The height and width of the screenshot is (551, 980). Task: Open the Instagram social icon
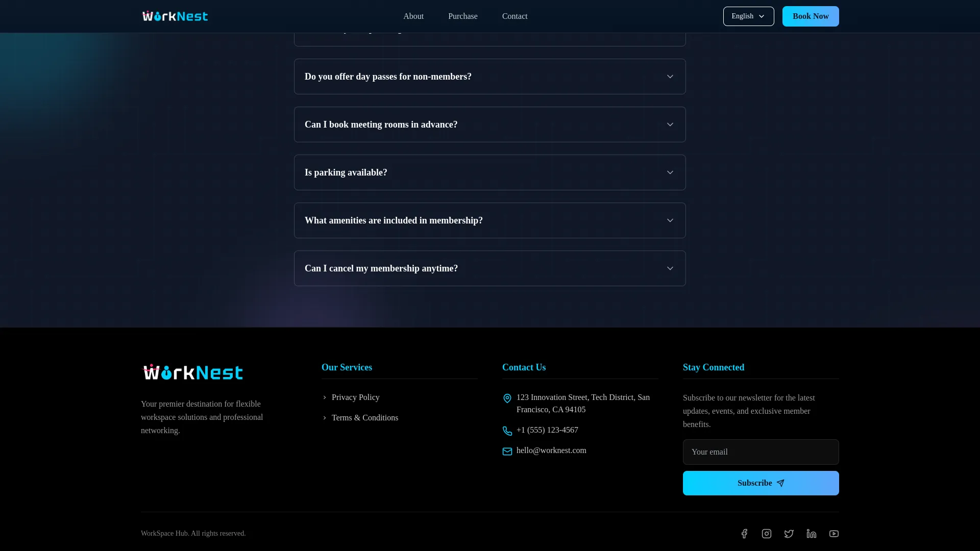point(767,534)
